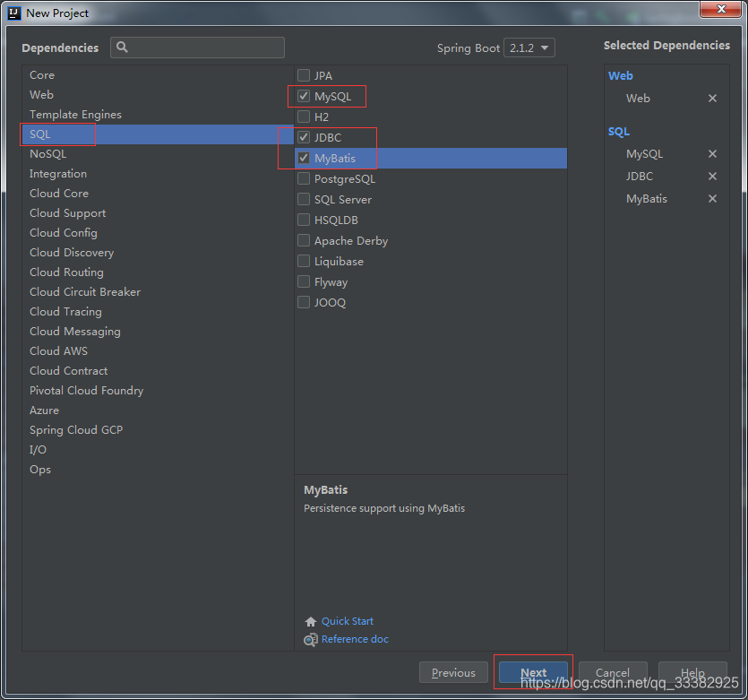
Task: Click the Reference doc icon
Action: pyautogui.click(x=311, y=639)
